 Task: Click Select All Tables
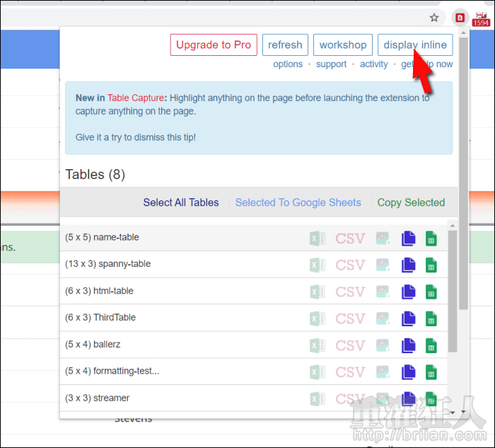point(181,202)
